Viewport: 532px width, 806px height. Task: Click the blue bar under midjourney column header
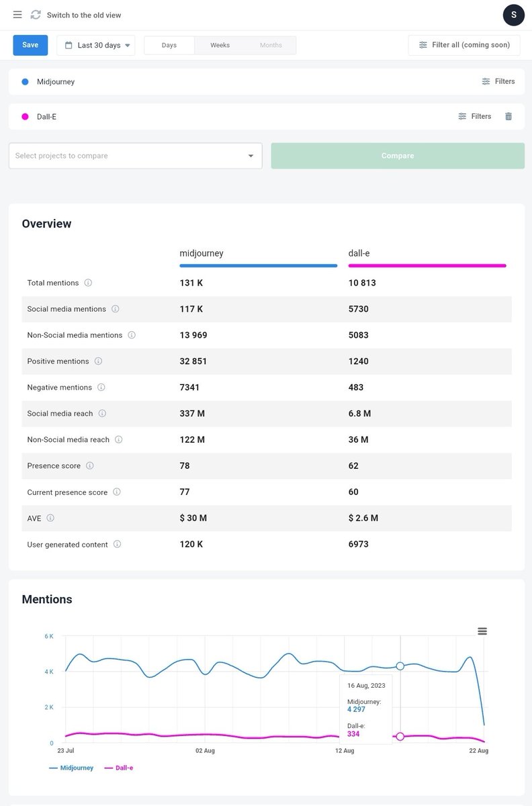(259, 265)
